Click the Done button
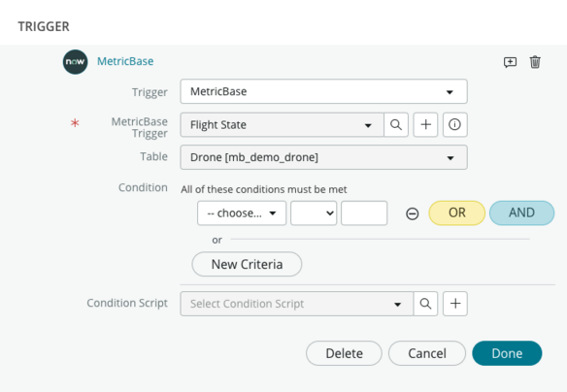This screenshot has height=392, width=567. click(x=507, y=353)
